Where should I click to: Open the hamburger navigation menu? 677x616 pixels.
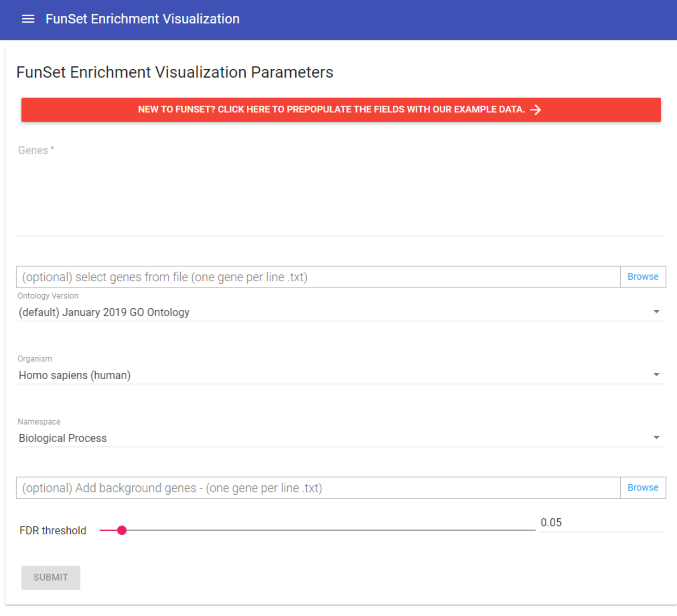coord(28,19)
